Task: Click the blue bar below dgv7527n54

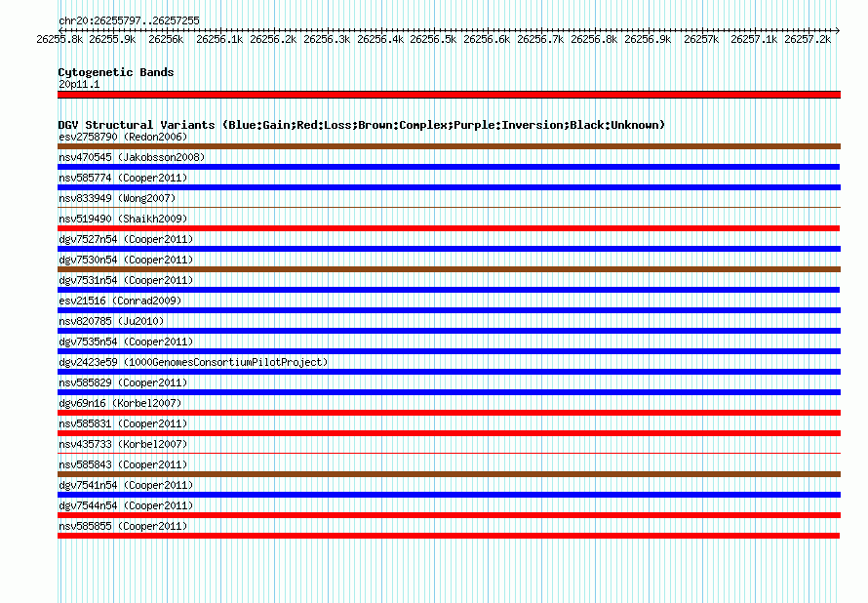Action: 449,249
